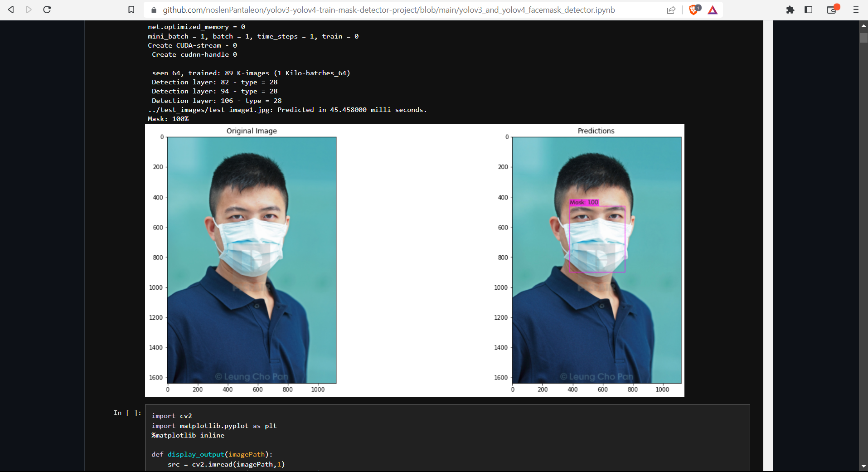
Task: Click the 'Predictions' plot title
Action: click(x=596, y=131)
